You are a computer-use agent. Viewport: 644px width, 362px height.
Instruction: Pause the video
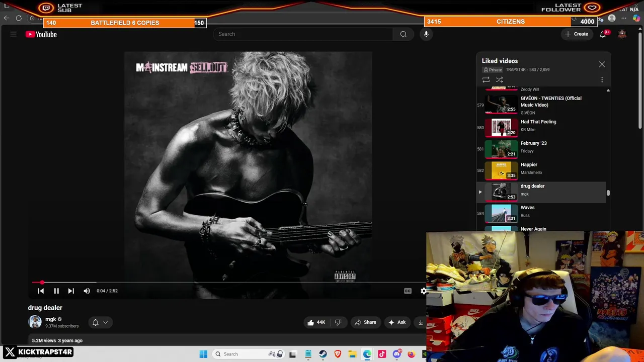click(56, 291)
